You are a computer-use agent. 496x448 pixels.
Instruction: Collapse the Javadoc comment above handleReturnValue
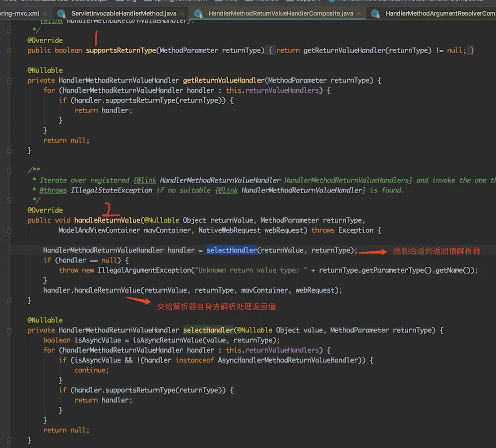click(x=9, y=170)
